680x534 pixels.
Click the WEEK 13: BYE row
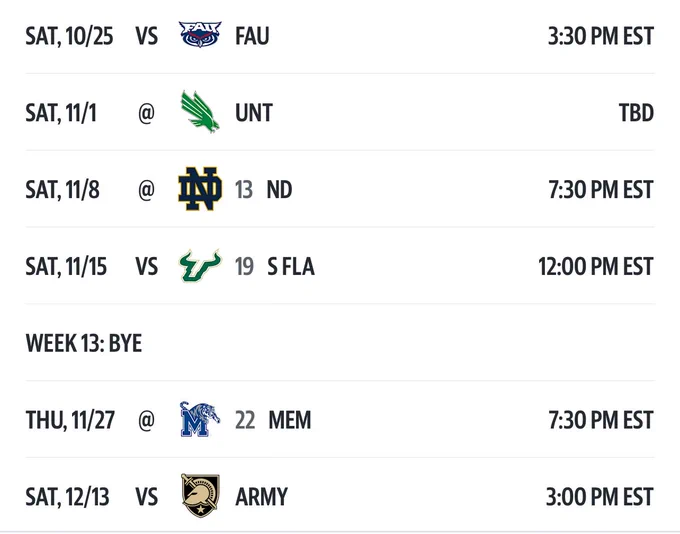coord(340,343)
